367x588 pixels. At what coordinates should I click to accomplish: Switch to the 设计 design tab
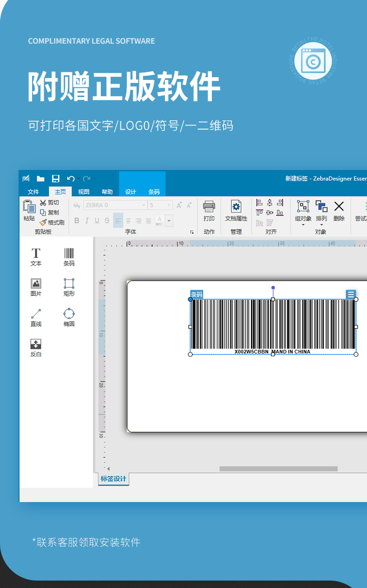point(131,192)
